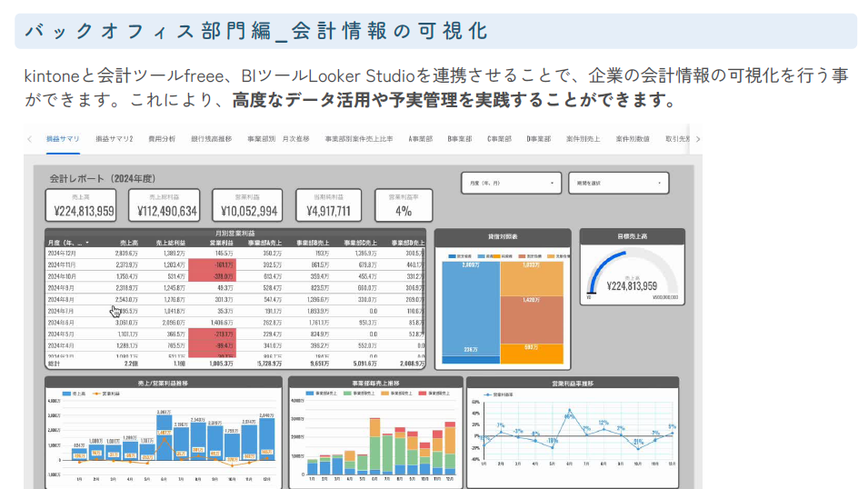Click the 売上高 scorecard showing ¥224,813,959

pyautogui.click(x=83, y=206)
